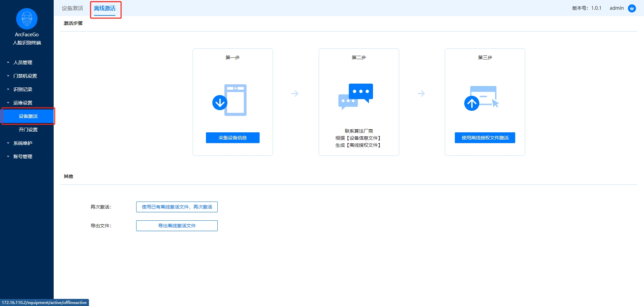This screenshot has height=306, width=644.
Task: Open the 系统维护 sidebar menu
Action: point(27,143)
